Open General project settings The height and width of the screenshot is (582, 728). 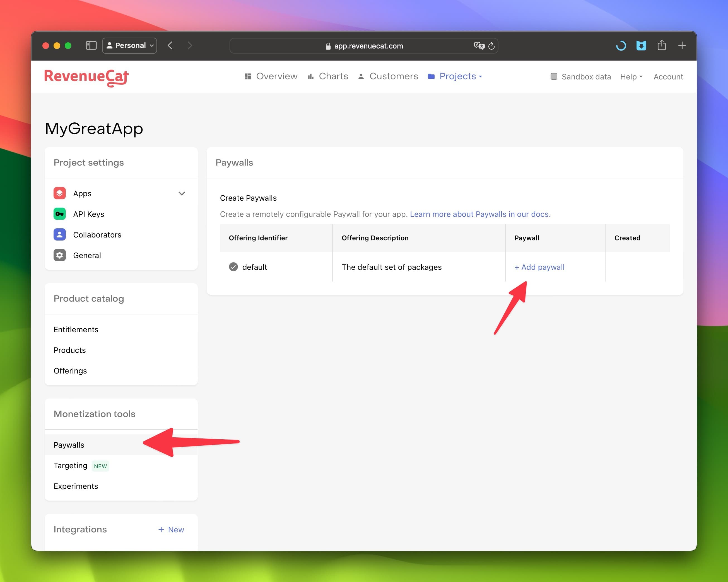121,255
